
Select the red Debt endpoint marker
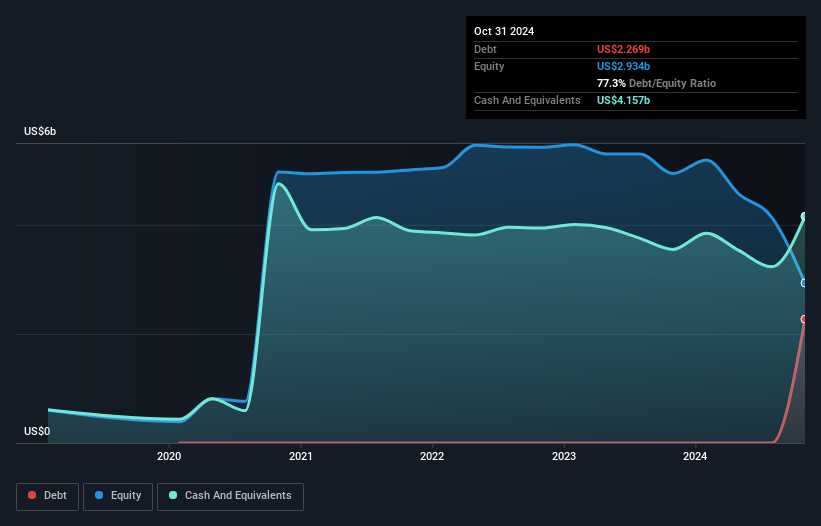click(x=804, y=319)
